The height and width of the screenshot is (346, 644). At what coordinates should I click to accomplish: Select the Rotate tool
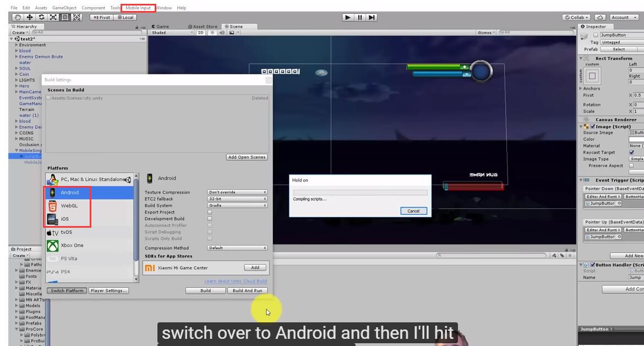click(x=41, y=17)
